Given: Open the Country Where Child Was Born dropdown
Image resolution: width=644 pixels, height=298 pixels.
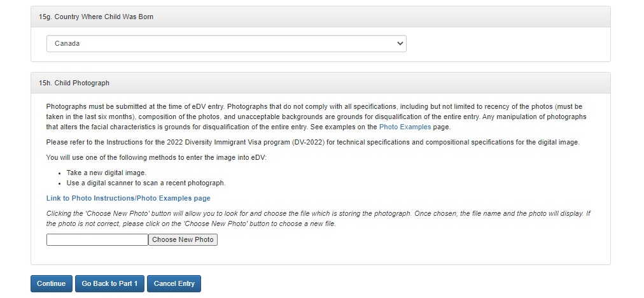Looking at the screenshot, I should (226, 43).
